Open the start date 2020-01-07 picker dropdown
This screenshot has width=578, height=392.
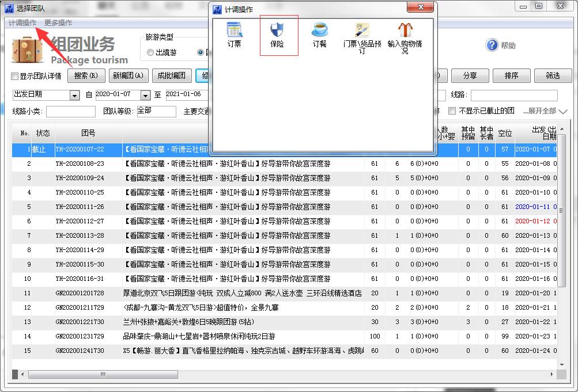click(x=145, y=95)
